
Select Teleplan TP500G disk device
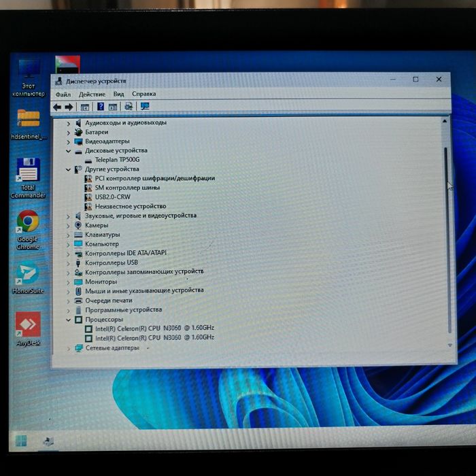click(x=117, y=160)
